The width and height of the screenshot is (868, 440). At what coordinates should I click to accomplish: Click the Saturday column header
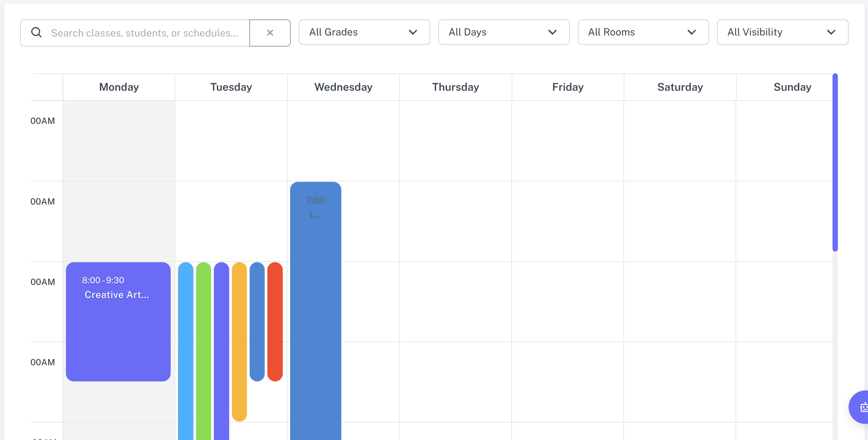(680, 87)
